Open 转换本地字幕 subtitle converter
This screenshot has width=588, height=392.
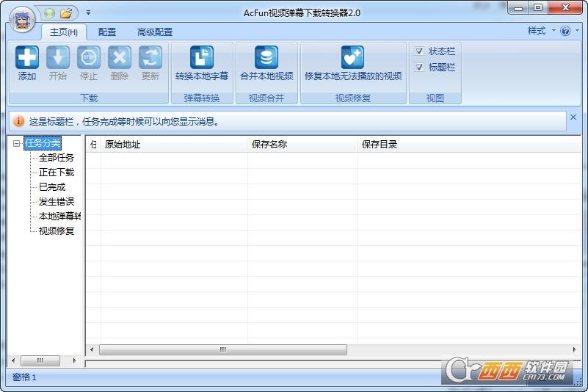coord(202,62)
